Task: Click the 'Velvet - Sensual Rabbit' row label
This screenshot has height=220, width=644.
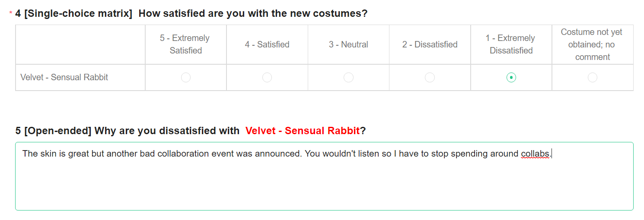Action: pyautogui.click(x=64, y=78)
